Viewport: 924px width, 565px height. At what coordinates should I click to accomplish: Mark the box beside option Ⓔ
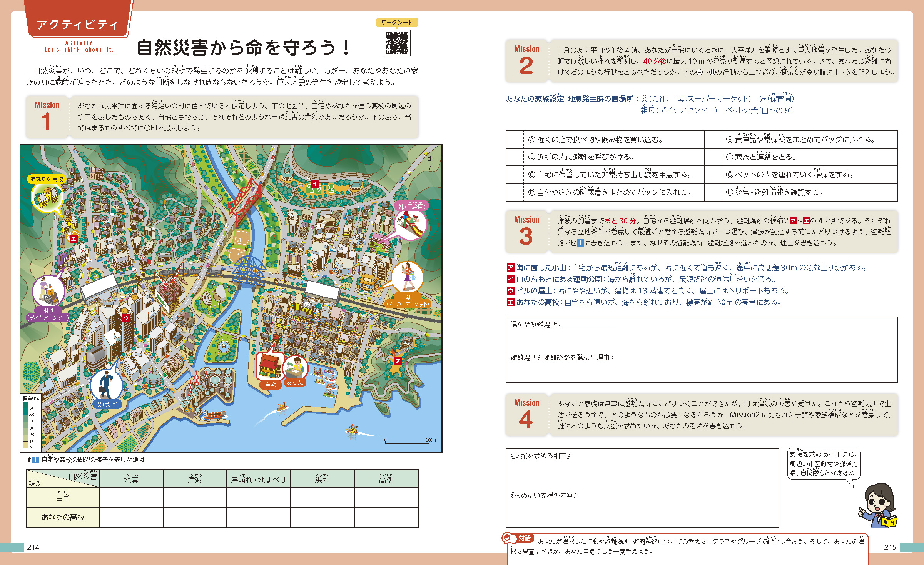(x=713, y=140)
